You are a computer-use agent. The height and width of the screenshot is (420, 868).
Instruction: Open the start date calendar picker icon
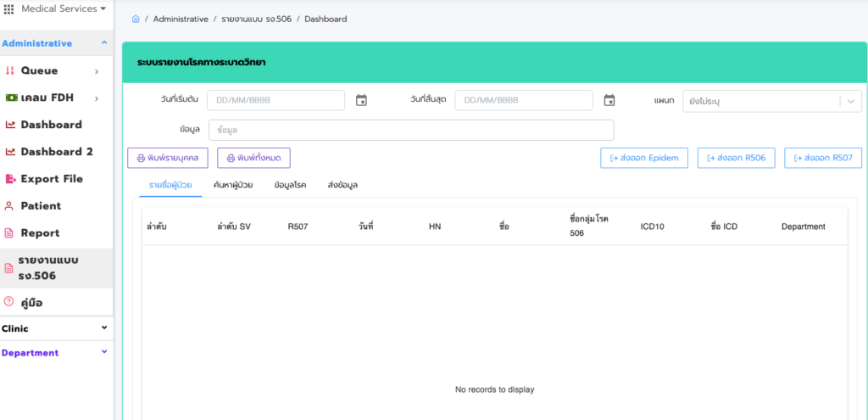pyautogui.click(x=361, y=100)
